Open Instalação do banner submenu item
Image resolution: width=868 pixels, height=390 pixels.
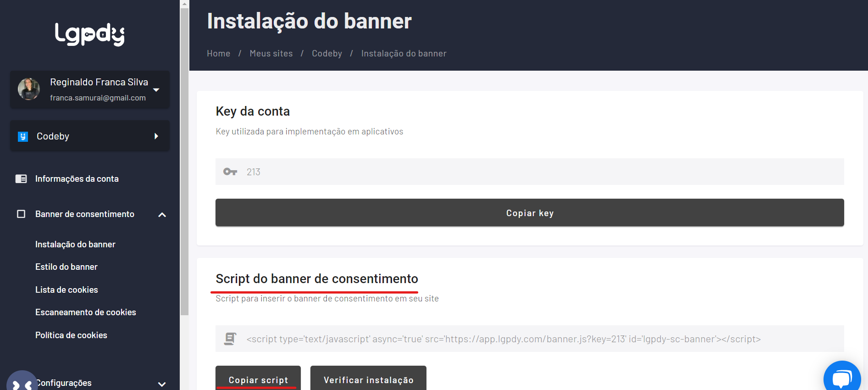tap(75, 245)
